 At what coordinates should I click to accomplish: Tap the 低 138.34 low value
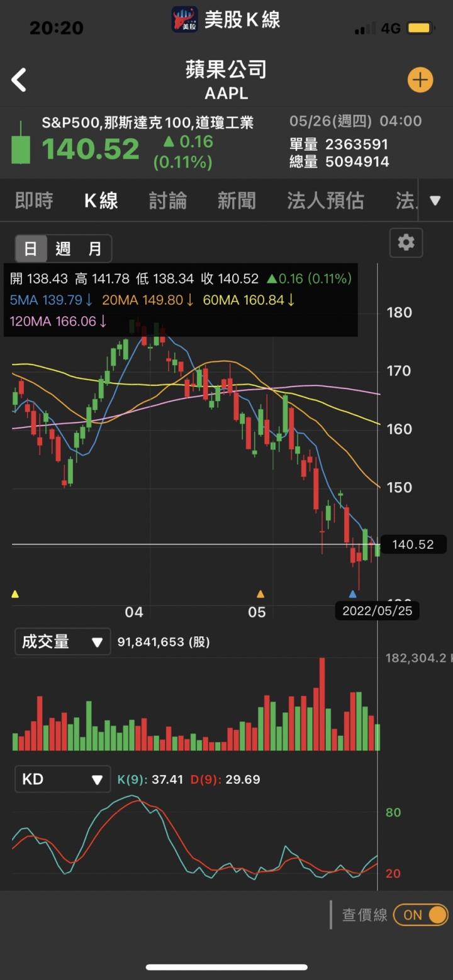coord(165,278)
